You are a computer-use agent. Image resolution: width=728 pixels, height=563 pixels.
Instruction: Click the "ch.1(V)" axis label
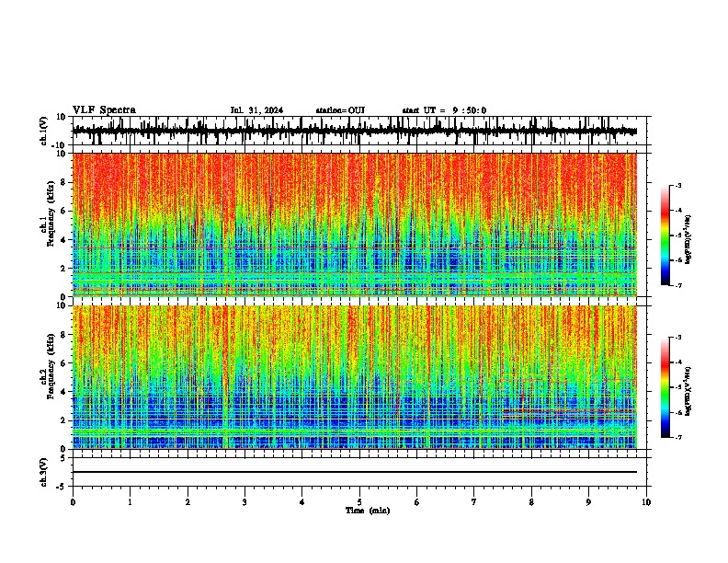point(44,131)
